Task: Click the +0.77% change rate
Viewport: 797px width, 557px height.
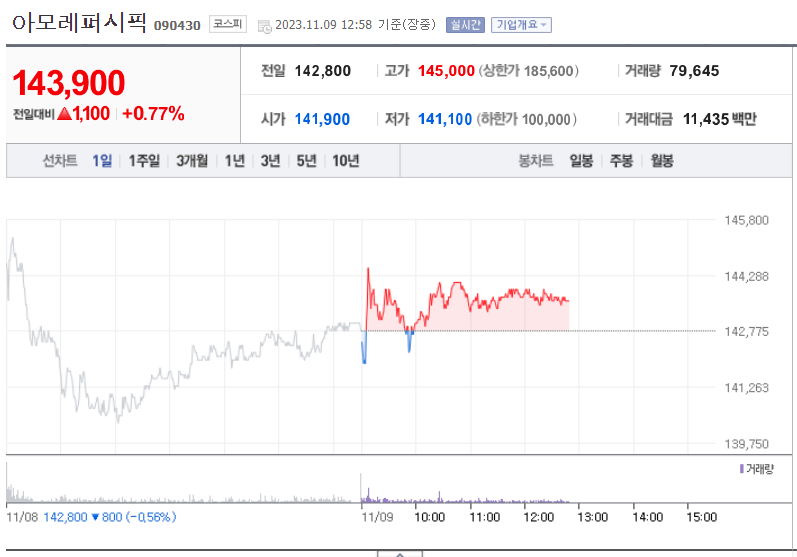Action: pos(153,113)
